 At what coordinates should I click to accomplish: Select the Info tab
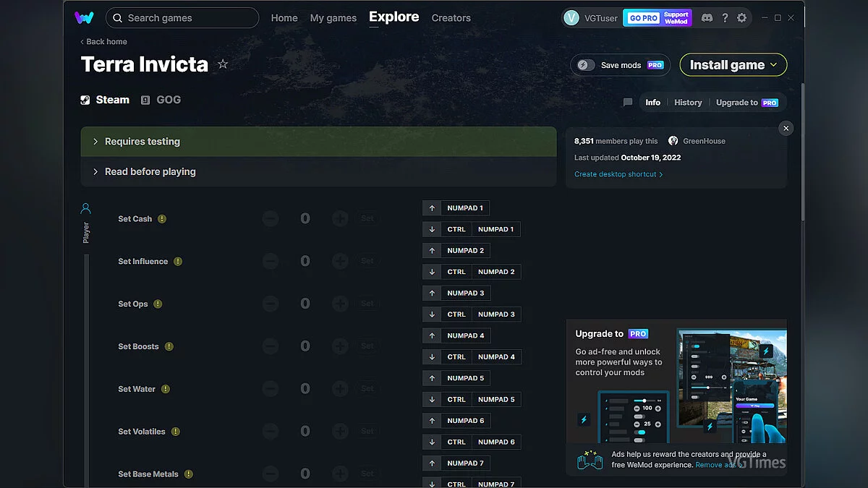pyautogui.click(x=653, y=103)
